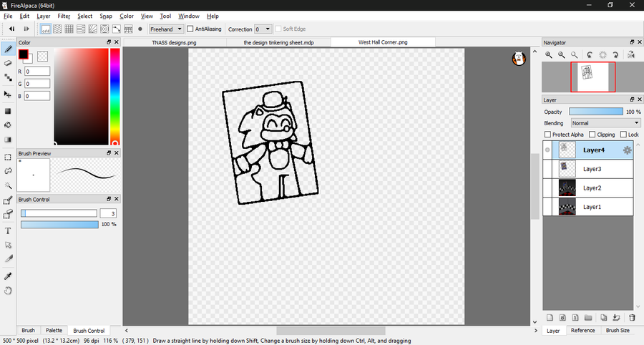Viewport: 644px width, 345px height.
Task: Click the brush size slider
Action: 59,213
